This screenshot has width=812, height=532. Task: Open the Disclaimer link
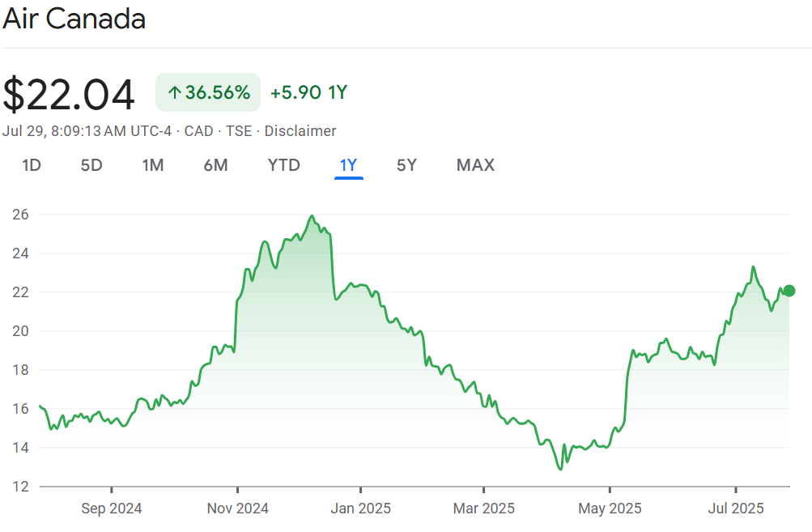point(300,131)
